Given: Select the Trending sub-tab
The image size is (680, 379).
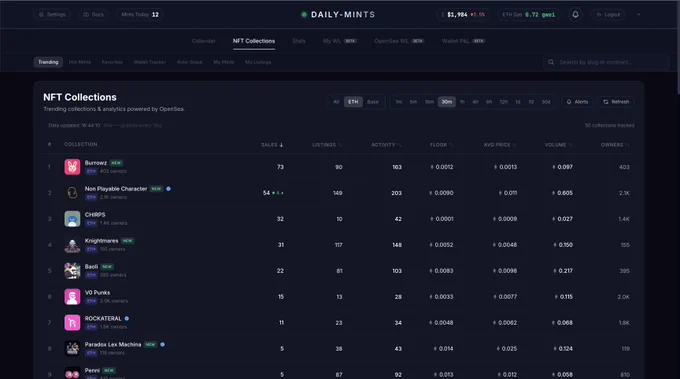Looking at the screenshot, I should click(48, 62).
